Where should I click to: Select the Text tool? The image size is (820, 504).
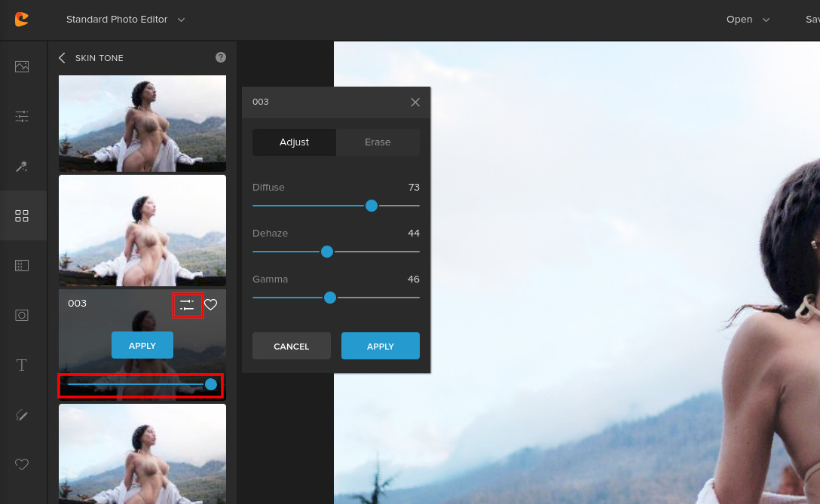[22, 365]
